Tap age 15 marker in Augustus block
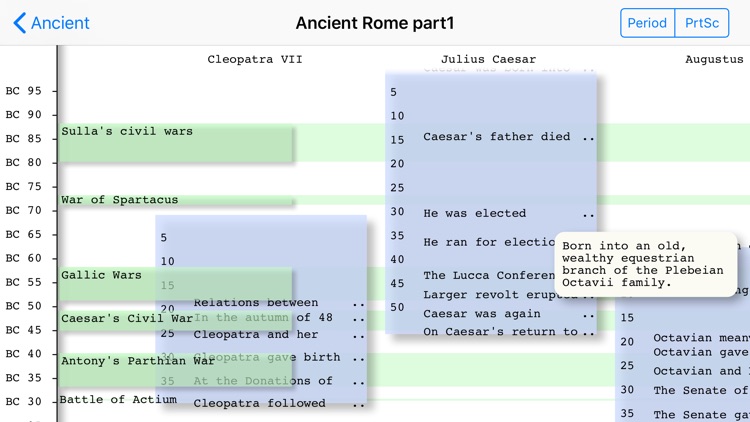 (x=627, y=318)
